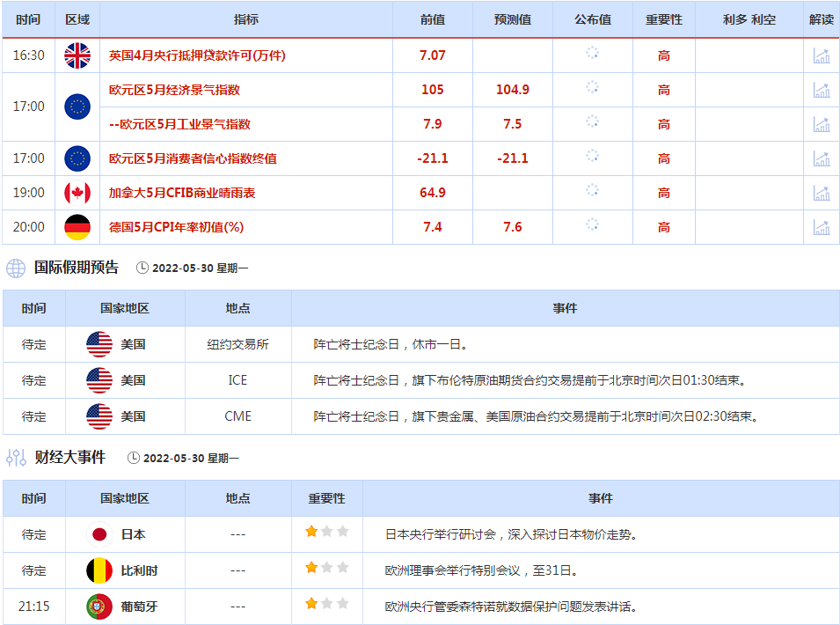
Task: Click the chart icon for UK mortgage approvals row
Action: click(x=822, y=55)
